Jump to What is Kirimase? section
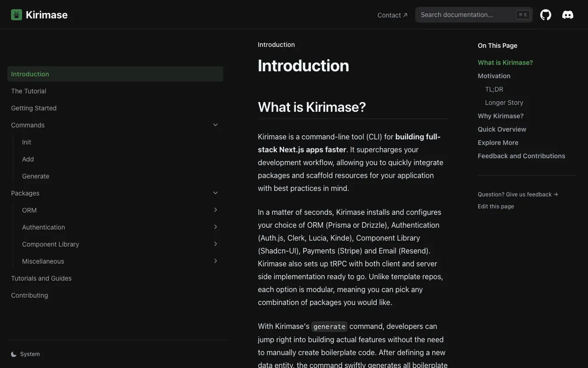Viewport: 588px width, 368px height. 505,63
